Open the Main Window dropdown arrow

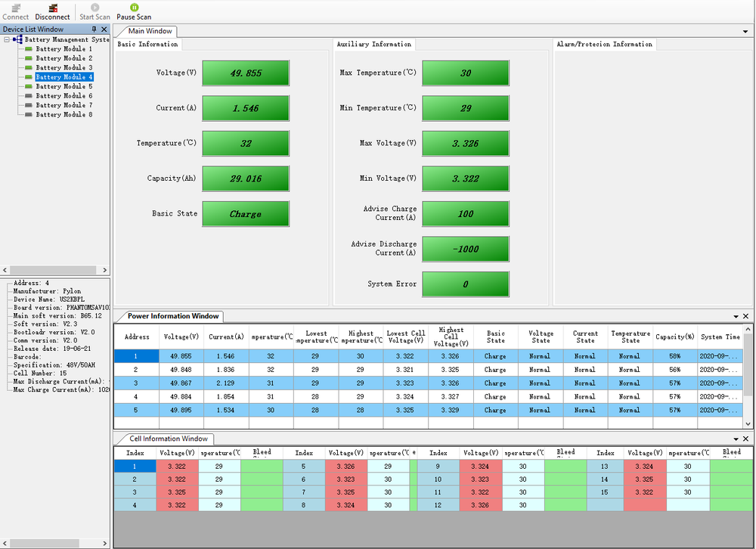pos(745,32)
